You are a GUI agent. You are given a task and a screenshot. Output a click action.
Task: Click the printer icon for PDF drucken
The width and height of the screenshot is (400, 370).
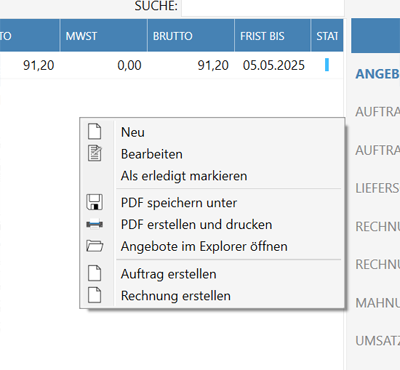coord(95,224)
